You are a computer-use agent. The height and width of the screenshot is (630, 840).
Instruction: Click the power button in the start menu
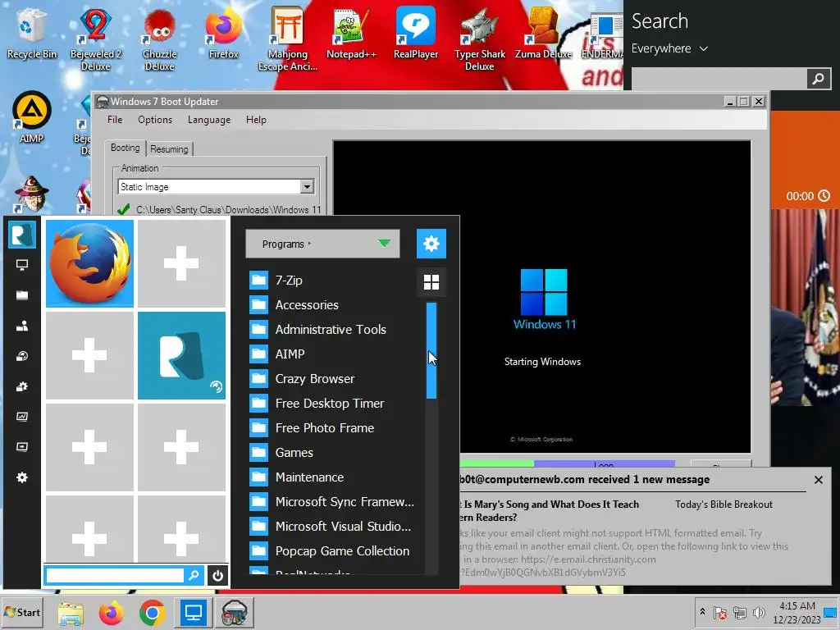tap(217, 576)
